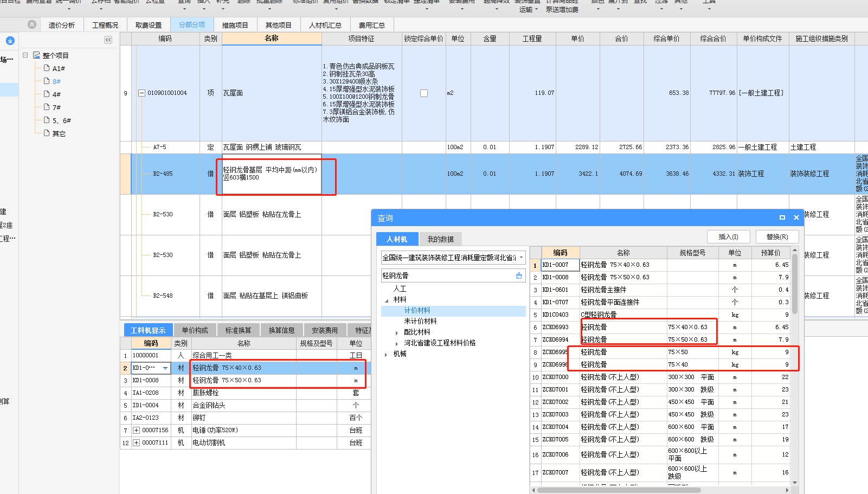Switch to the 费用汇总 tab
The image size is (868, 494).
372,25
